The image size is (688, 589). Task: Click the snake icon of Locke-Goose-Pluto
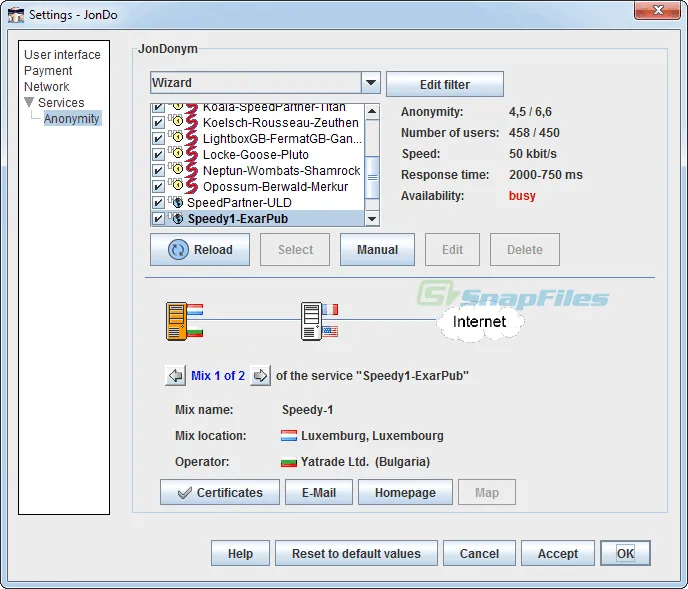point(191,154)
